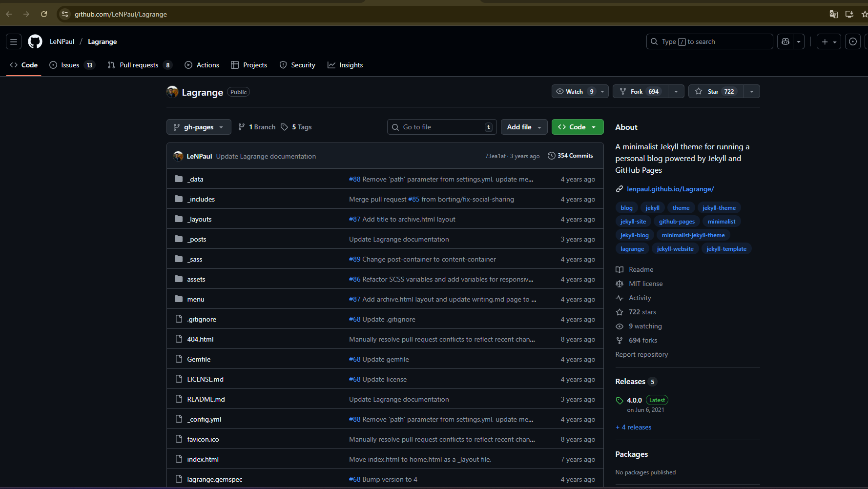The height and width of the screenshot is (489, 868).
Task: Expand the gh-pages branch selector
Action: coord(199,127)
